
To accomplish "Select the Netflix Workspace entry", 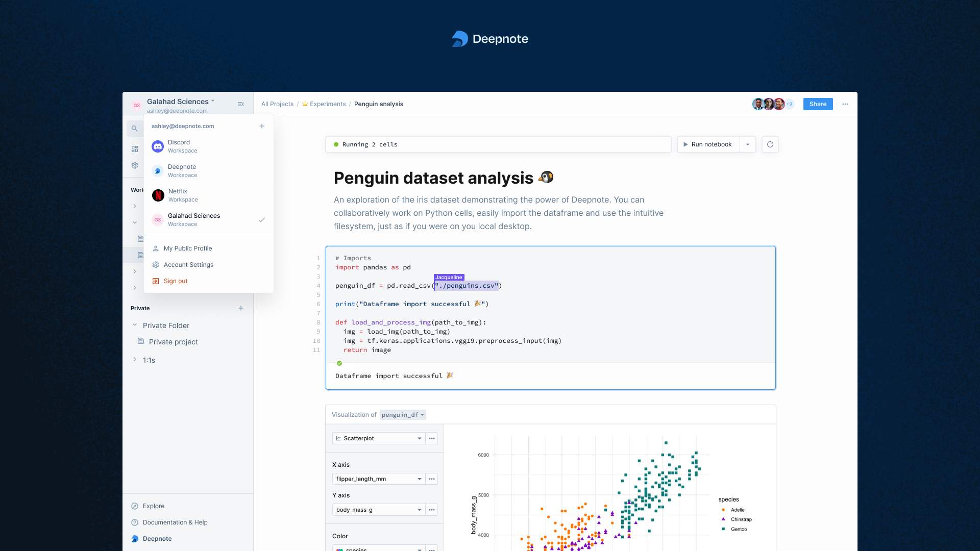I will pos(209,195).
